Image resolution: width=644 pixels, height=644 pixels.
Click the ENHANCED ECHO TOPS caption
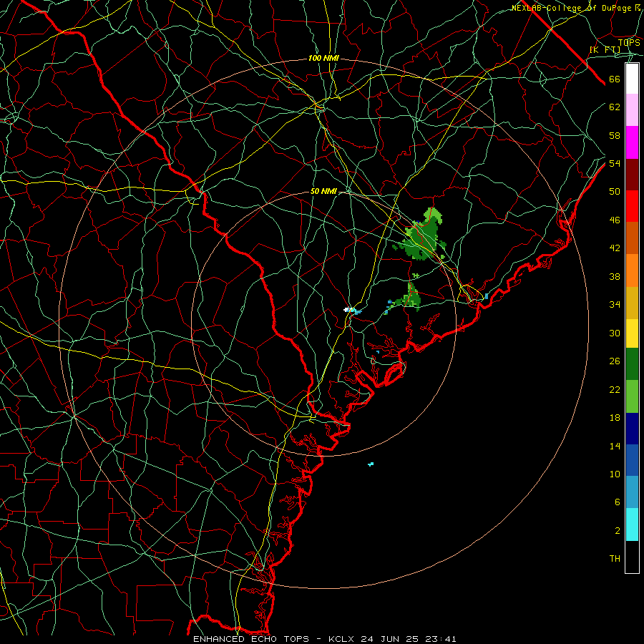pyautogui.click(x=251, y=639)
